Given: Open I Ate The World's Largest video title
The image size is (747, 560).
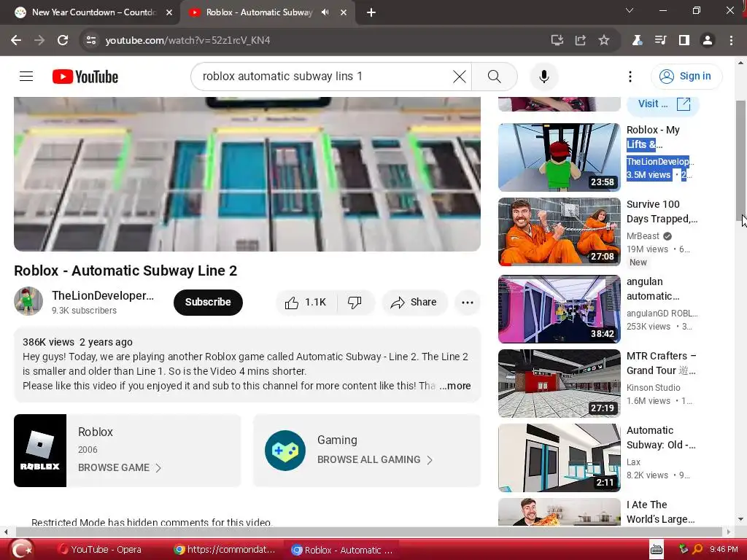Looking at the screenshot, I should pyautogui.click(x=660, y=512).
